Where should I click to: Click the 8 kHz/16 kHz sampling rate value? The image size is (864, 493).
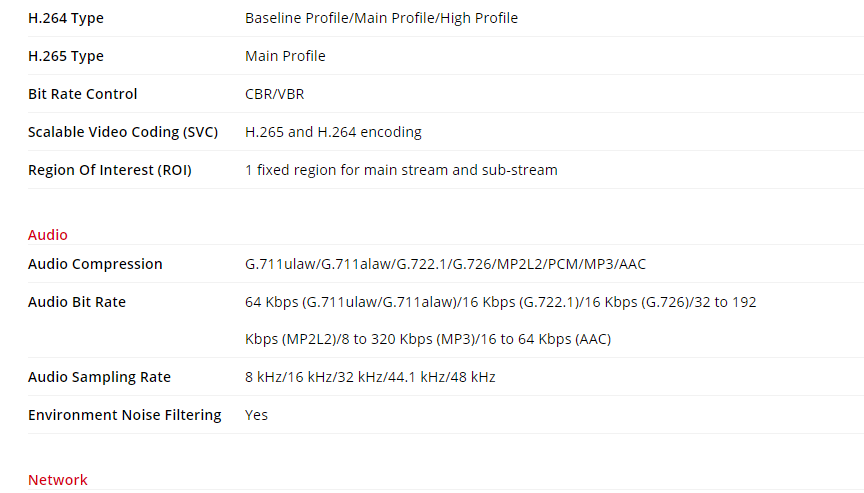370,377
